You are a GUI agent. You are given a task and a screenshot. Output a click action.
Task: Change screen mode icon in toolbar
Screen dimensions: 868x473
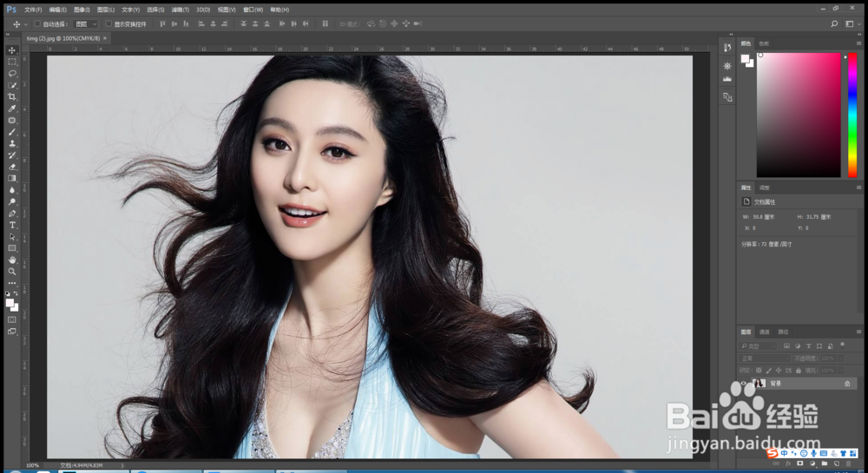pos(11,332)
